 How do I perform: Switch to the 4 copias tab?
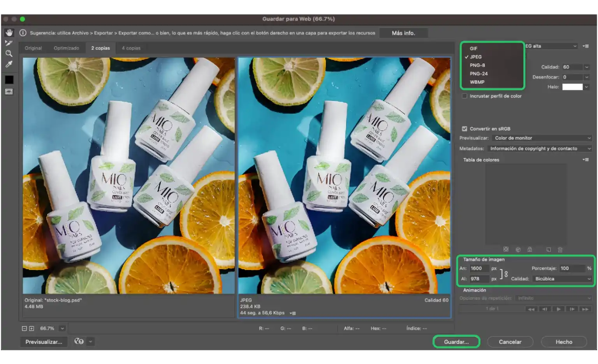131,48
